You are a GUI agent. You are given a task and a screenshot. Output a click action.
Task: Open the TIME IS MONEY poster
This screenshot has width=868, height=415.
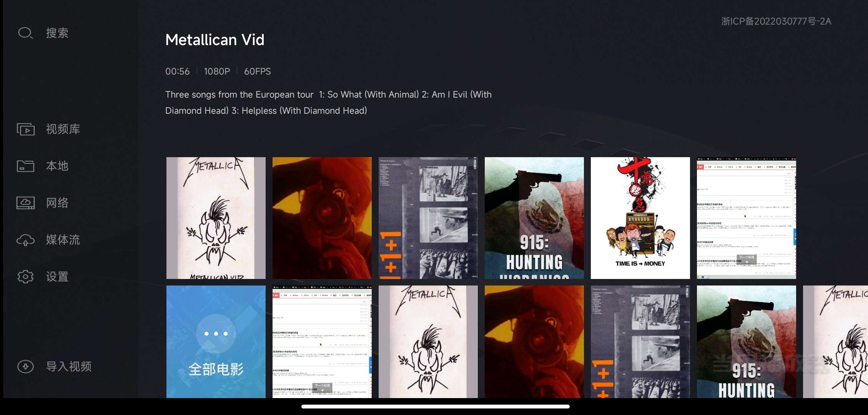click(x=640, y=218)
